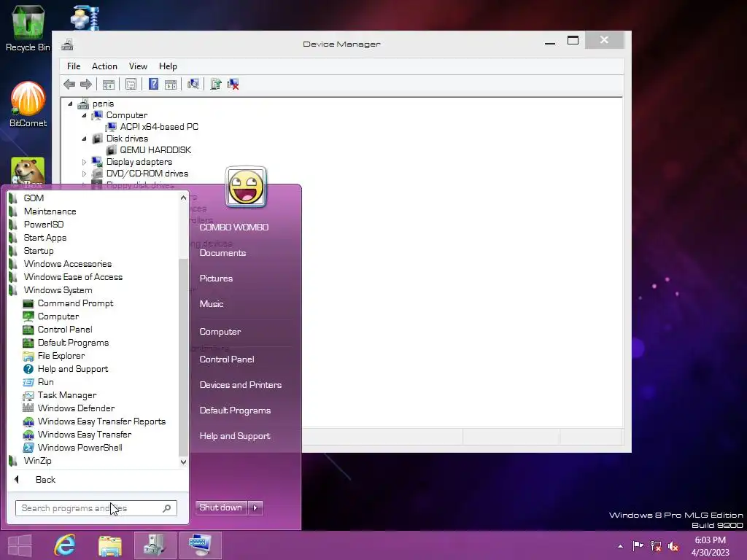This screenshot has width=747, height=560.
Task: Click Back in the Start menu programs list
Action: click(45, 480)
